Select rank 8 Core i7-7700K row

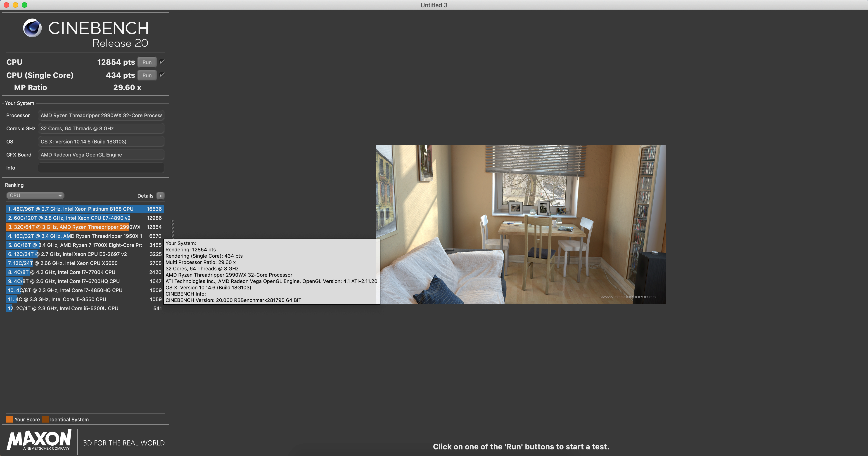[85, 272]
